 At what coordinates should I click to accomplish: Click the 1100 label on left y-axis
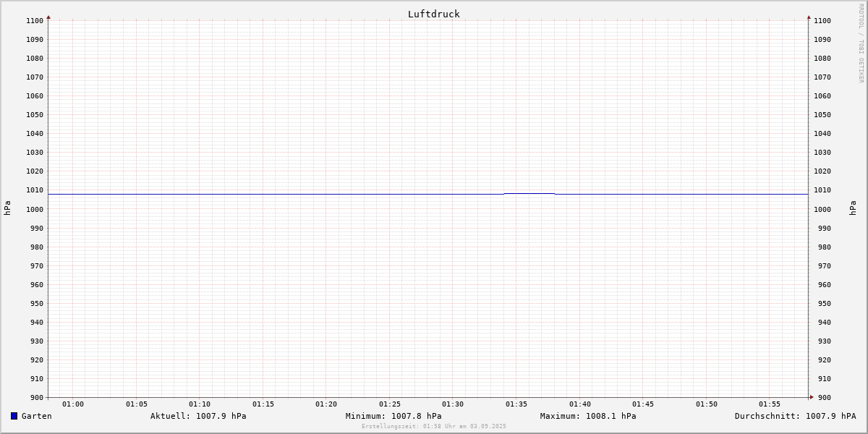pyautogui.click(x=35, y=21)
